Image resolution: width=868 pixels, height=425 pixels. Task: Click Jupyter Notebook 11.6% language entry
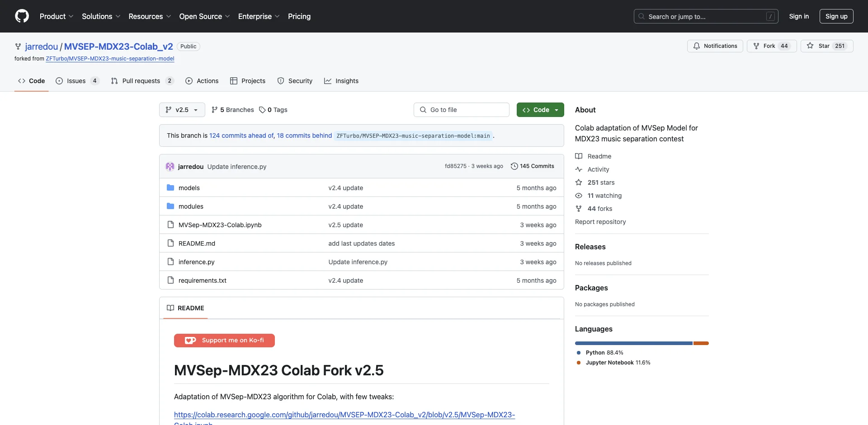613,363
